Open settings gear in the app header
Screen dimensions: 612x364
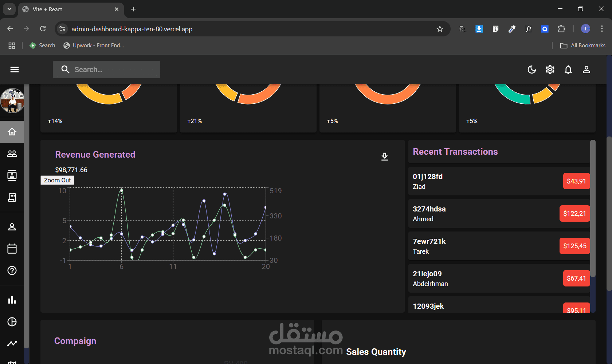550,70
